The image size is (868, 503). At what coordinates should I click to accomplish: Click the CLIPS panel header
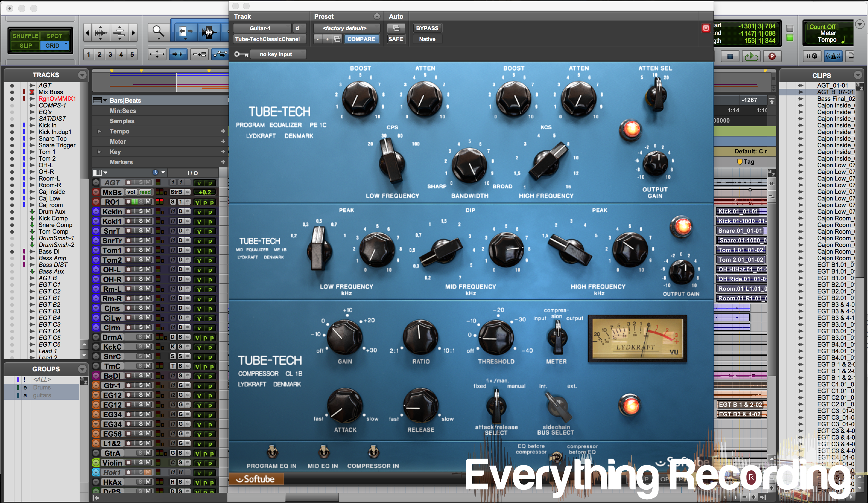tap(822, 75)
